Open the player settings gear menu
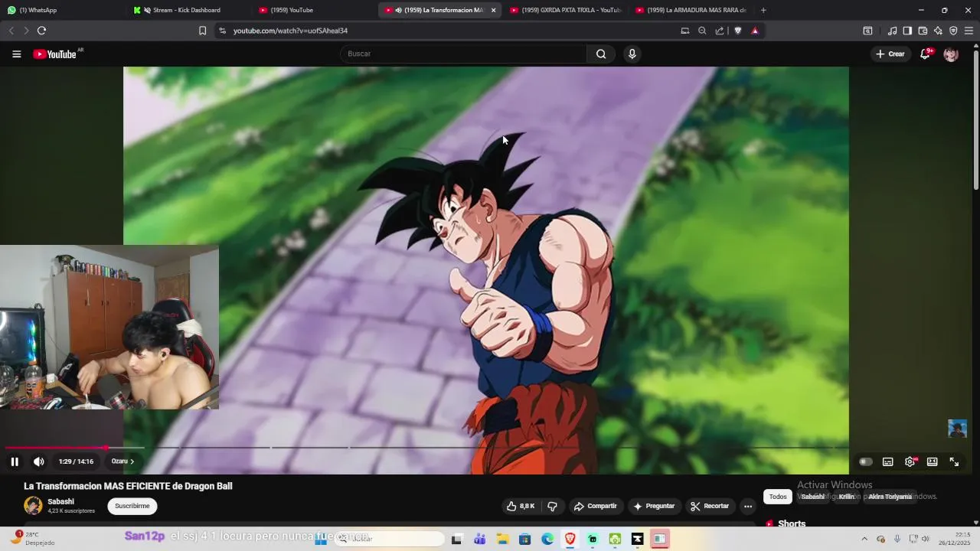 click(910, 461)
